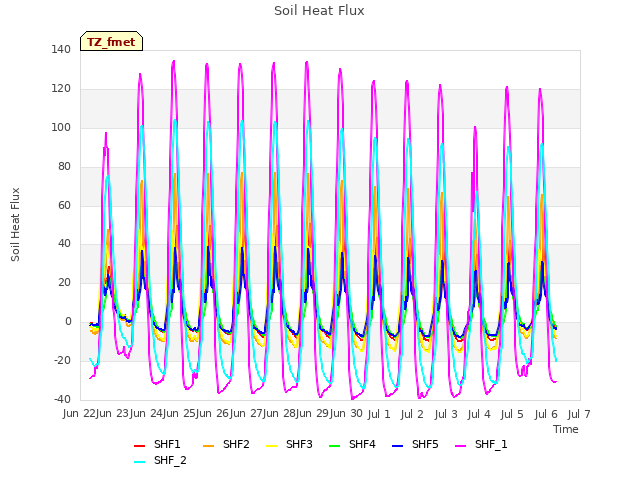Click the vertical Soil Heat Flux axis label
Screen dimensions: 640x480
pos(15,224)
